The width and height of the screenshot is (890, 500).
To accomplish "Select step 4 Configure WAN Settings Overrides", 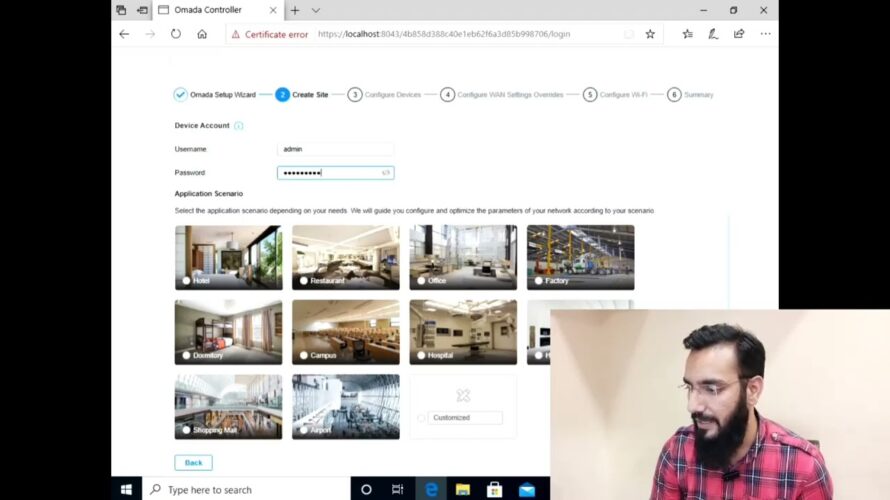I will coord(502,95).
